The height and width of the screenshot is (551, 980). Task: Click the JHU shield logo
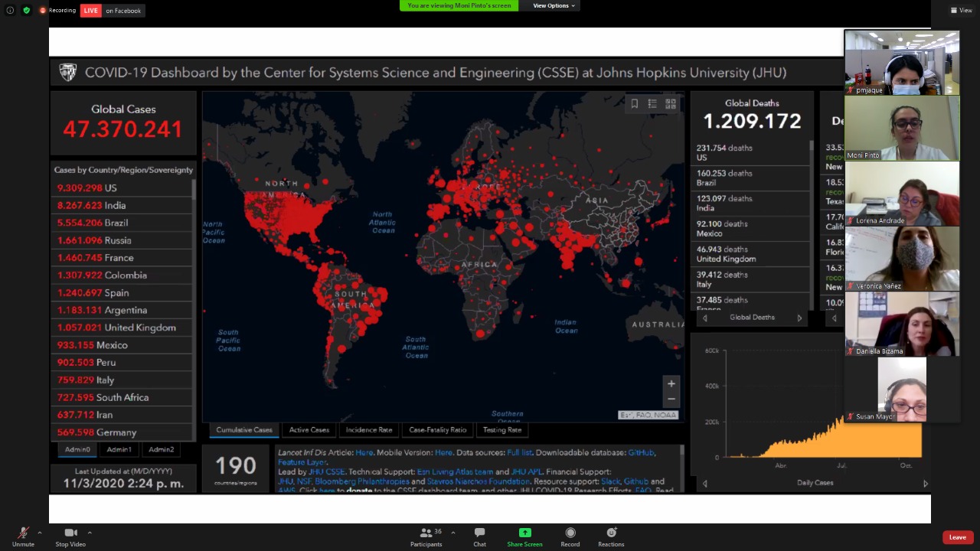coord(67,73)
